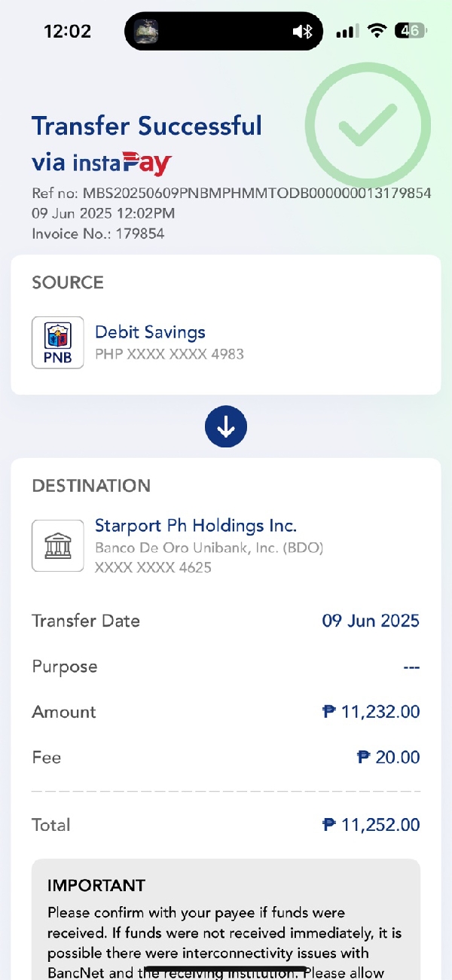Viewport: 452px width, 980px height.
Task: Tap the battery level indicator
Action: (411, 31)
